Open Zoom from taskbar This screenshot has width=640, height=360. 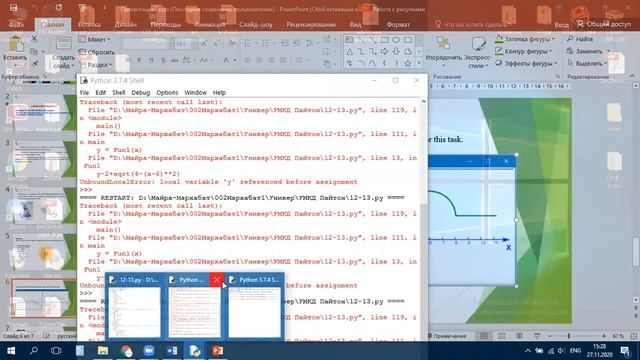pyautogui.click(x=149, y=351)
